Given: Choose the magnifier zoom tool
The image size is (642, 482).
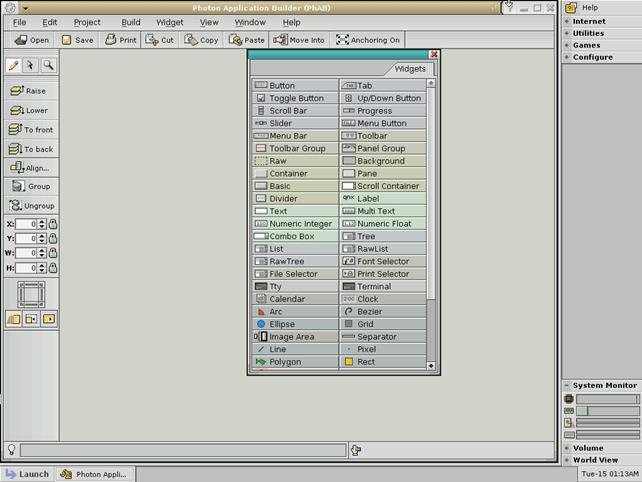Looking at the screenshot, I should tap(47, 66).
